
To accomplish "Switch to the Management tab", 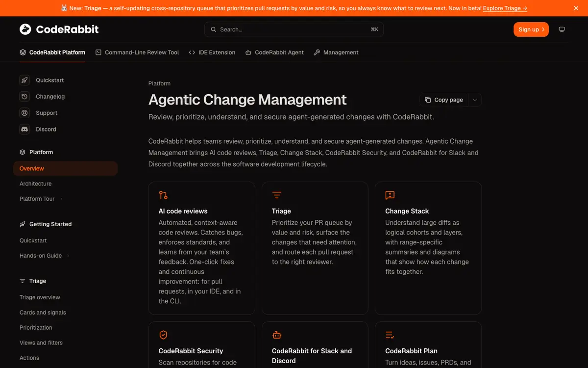I will click(x=336, y=53).
